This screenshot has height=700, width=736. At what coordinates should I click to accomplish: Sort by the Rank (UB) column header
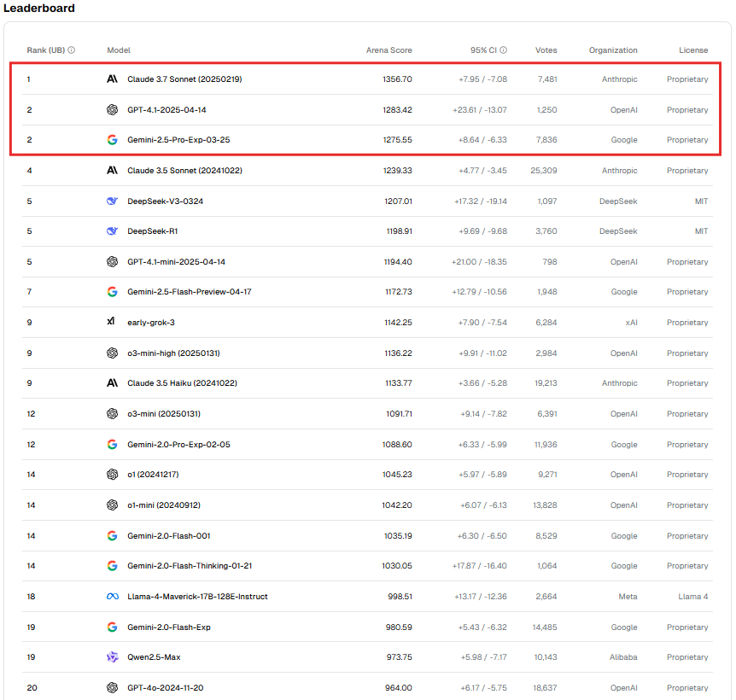click(x=46, y=50)
